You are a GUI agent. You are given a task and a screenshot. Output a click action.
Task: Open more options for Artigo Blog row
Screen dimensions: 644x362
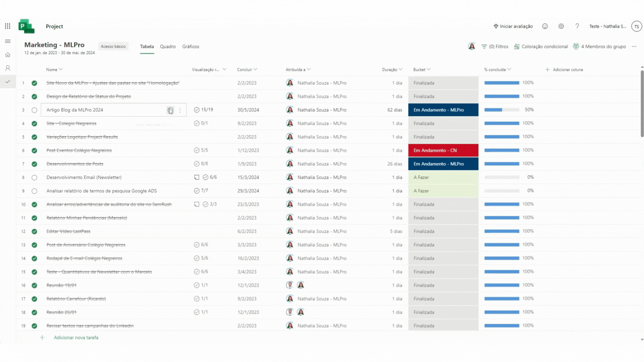pos(180,110)
